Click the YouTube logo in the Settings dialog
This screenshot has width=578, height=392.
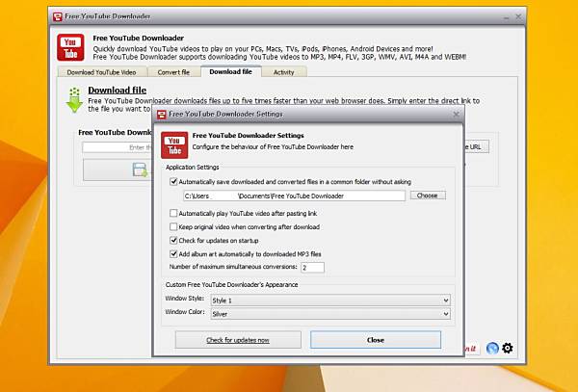click(174, 145)
